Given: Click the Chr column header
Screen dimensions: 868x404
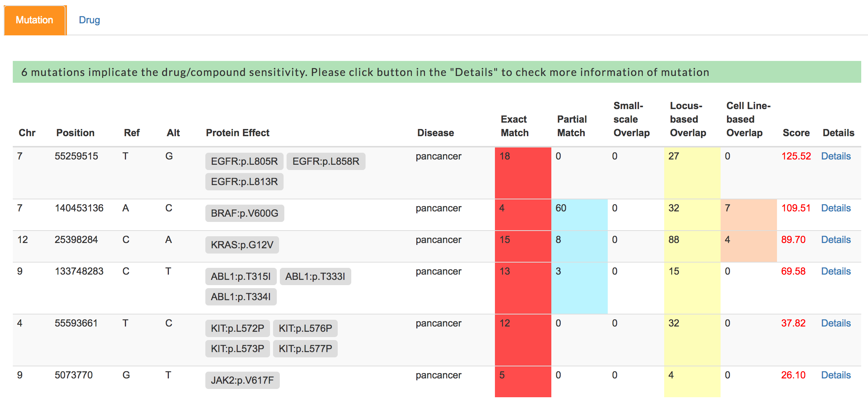Looking at the screenshot, I should (x=27, y=133).
